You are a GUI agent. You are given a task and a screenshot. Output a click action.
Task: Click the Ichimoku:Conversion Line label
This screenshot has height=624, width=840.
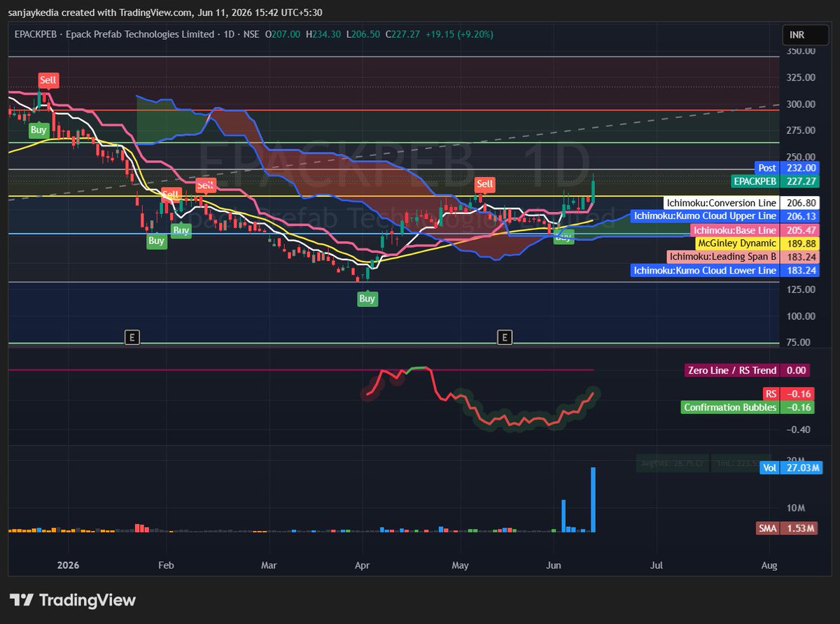point(742,203)
